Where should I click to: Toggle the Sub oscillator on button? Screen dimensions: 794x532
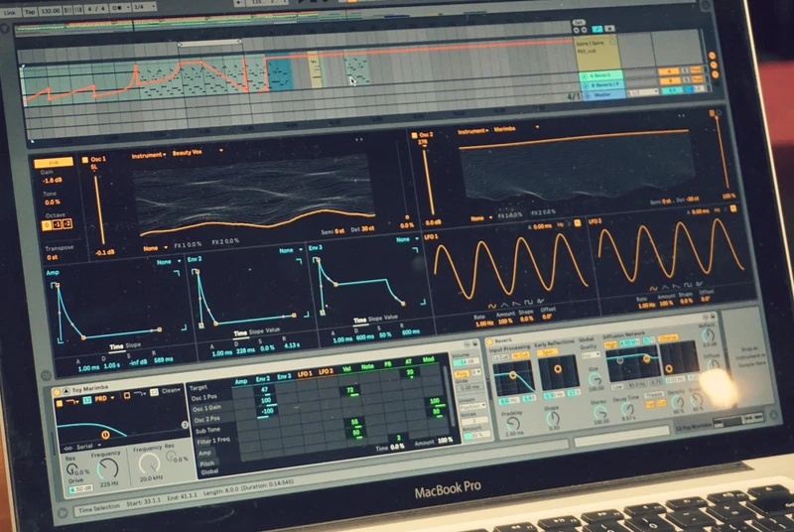(53, 163)
